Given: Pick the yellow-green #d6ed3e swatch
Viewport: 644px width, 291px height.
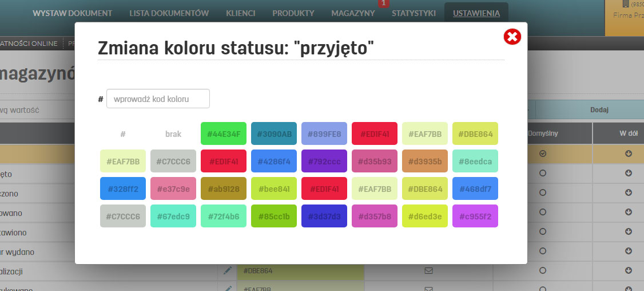Looking at the screenshot, I should point(425,216).
